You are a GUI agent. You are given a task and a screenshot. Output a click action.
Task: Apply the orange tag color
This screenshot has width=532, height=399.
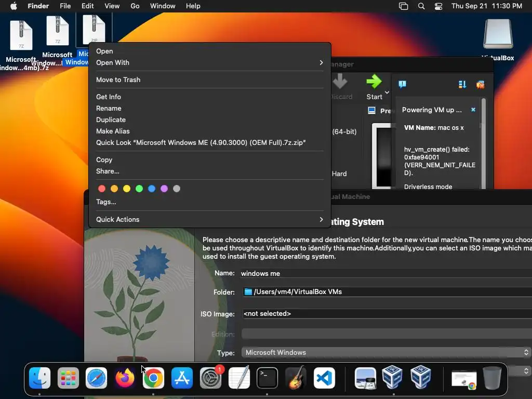(114, 189)
